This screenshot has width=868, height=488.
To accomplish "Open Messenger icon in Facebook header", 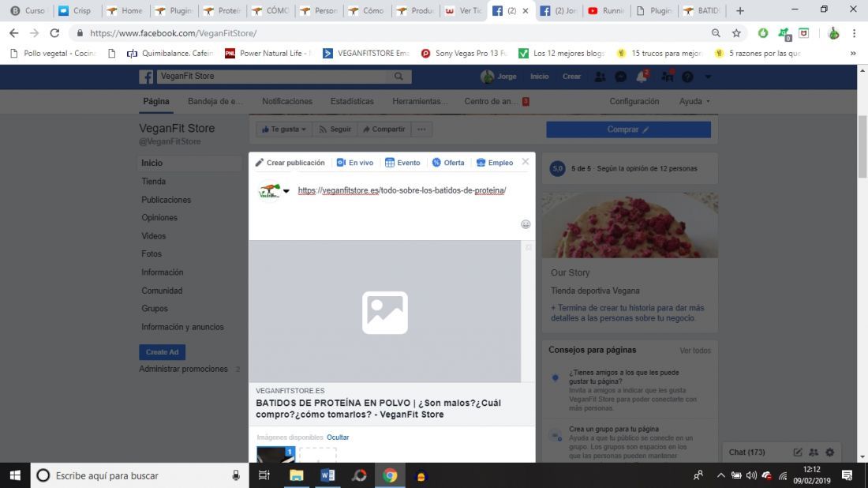I will 620,77.
